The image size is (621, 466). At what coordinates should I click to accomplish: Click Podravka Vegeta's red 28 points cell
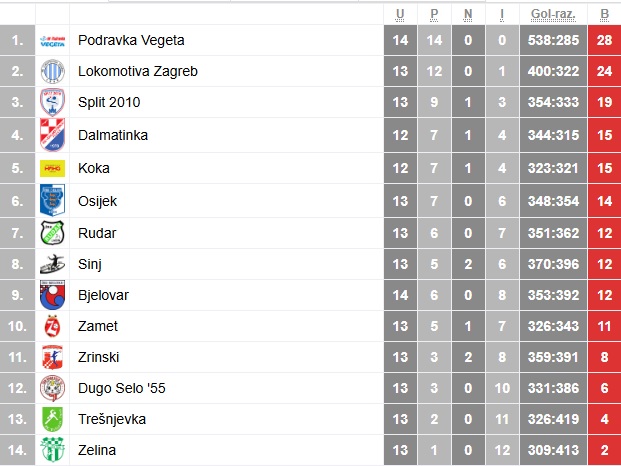pyautogui.click(x=604, y=40)
